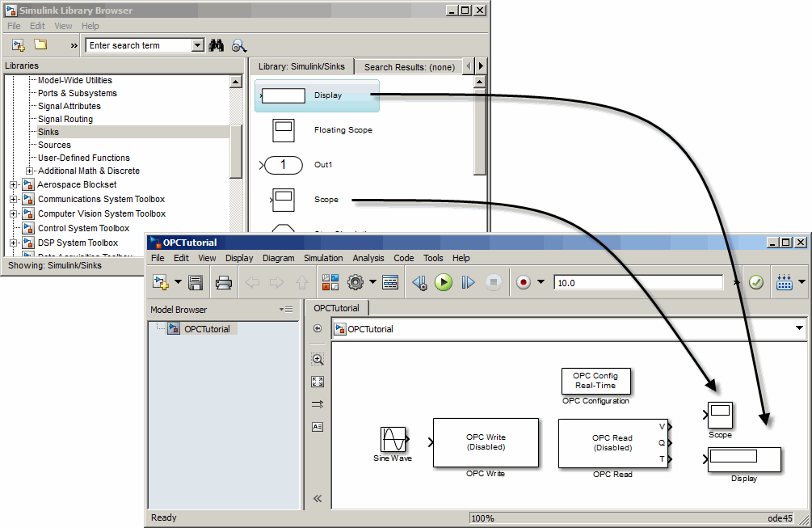Click Step Forward icon in toolbar
The image size is (812, 528).
point(468,282)
